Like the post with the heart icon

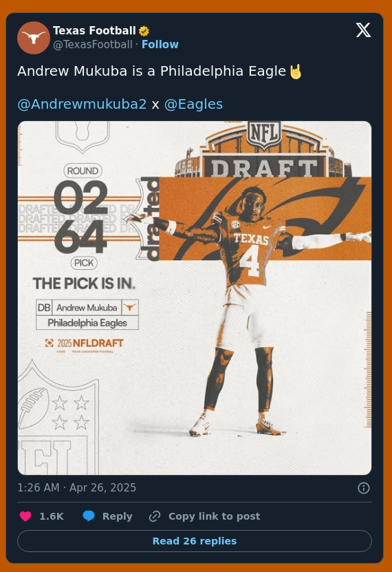tap(25, 516)
